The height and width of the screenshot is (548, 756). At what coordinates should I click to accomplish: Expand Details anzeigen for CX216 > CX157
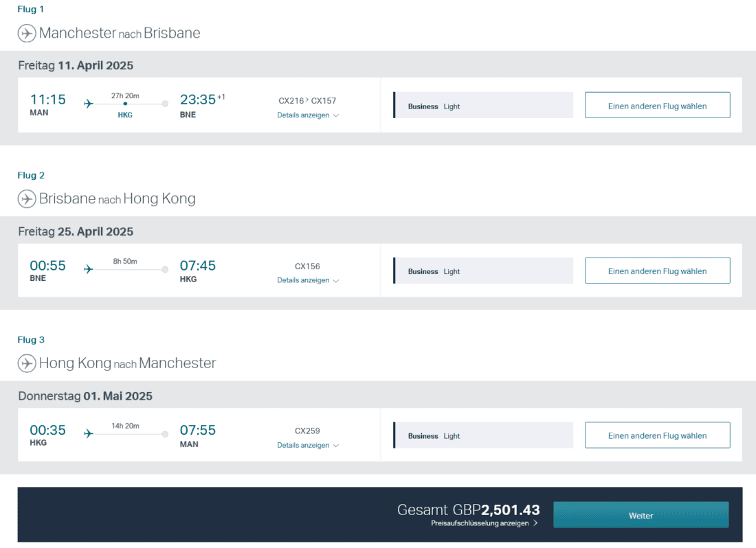tap(307, 115)
